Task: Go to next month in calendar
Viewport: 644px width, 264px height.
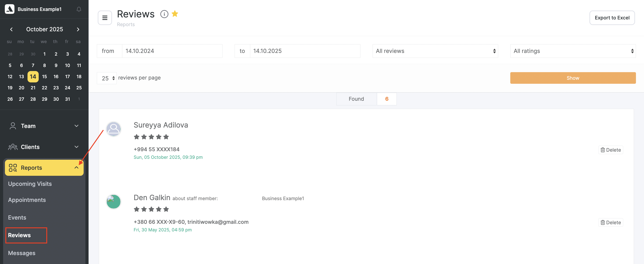Action: [x=78, y=29]
